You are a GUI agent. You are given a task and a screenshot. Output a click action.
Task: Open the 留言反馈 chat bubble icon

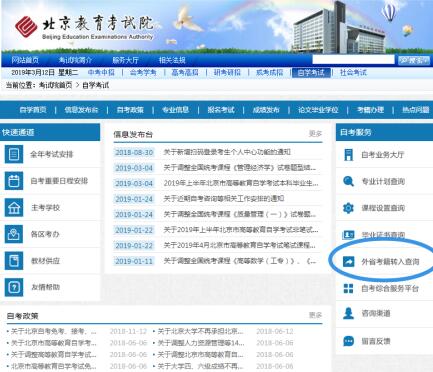click(348, 341)
